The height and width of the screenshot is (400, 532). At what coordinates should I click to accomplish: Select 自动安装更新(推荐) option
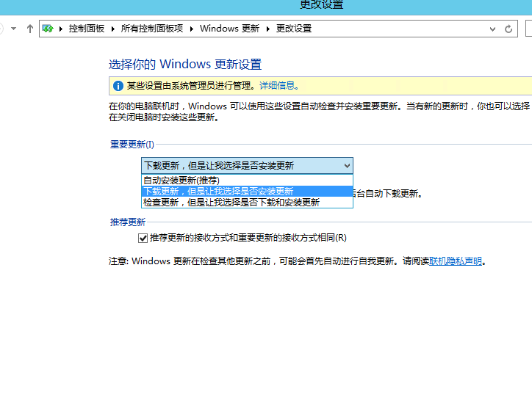(181, 180)
